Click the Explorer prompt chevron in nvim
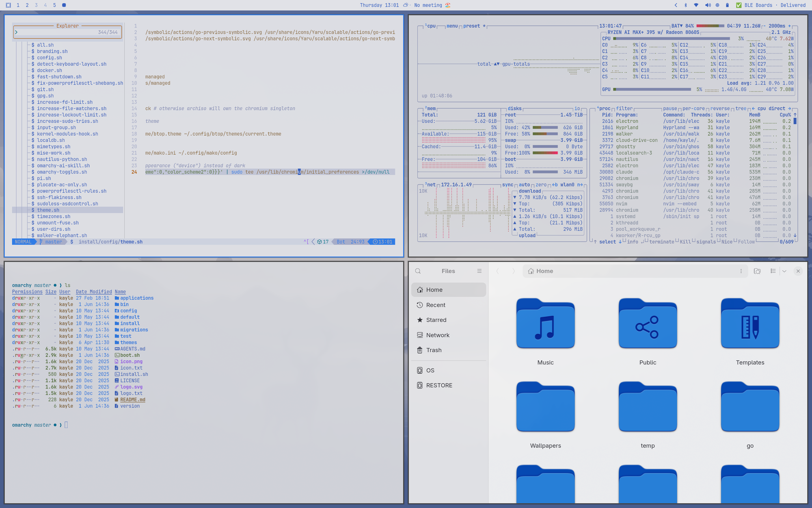 click(x=16, y=32)
